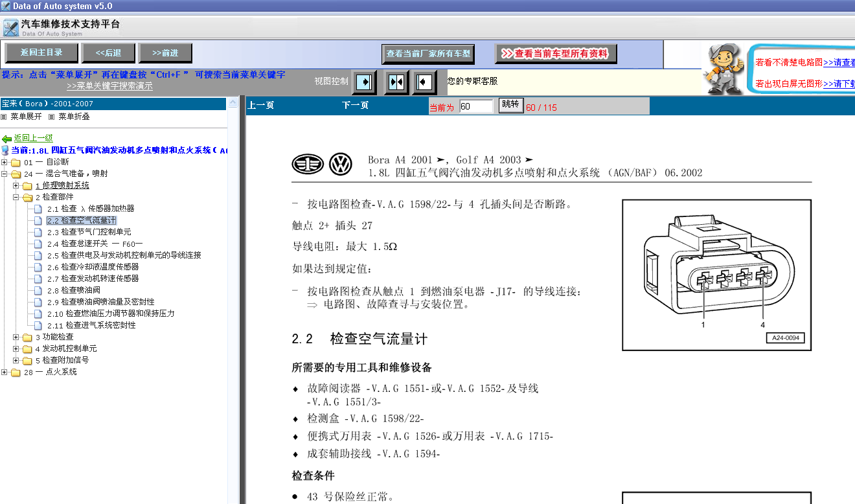Click the page icon for 2.8 检查喷油阀

[x=38, y=290]
